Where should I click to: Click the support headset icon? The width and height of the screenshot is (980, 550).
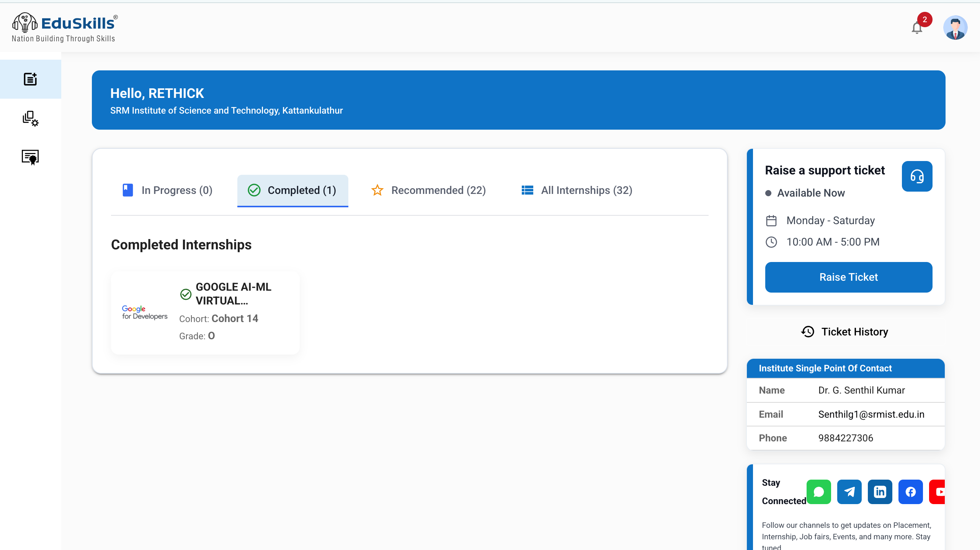[917, 176]
